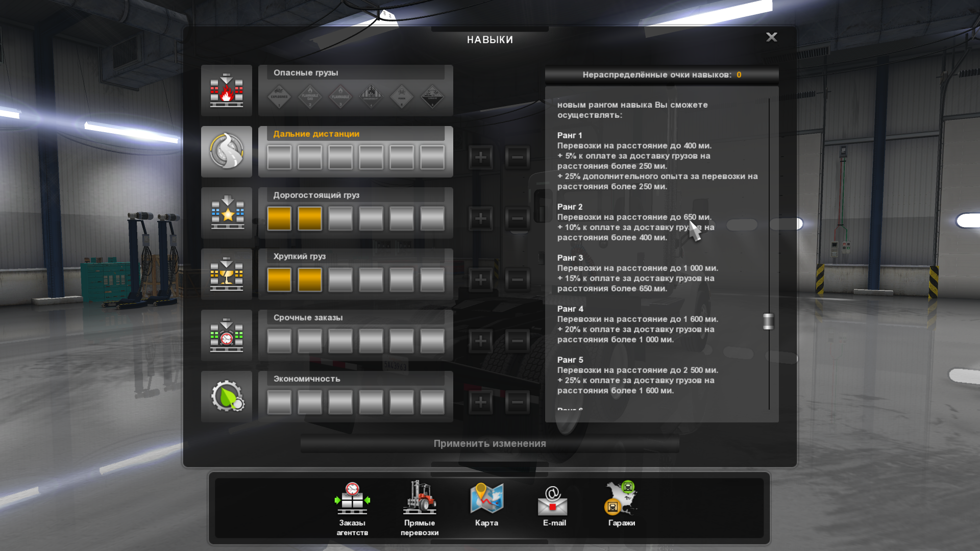Image resolution: width=980 pixels, height=551 pixels.
Task: Open E-mail inbox icon
Action: coord(554,501)
